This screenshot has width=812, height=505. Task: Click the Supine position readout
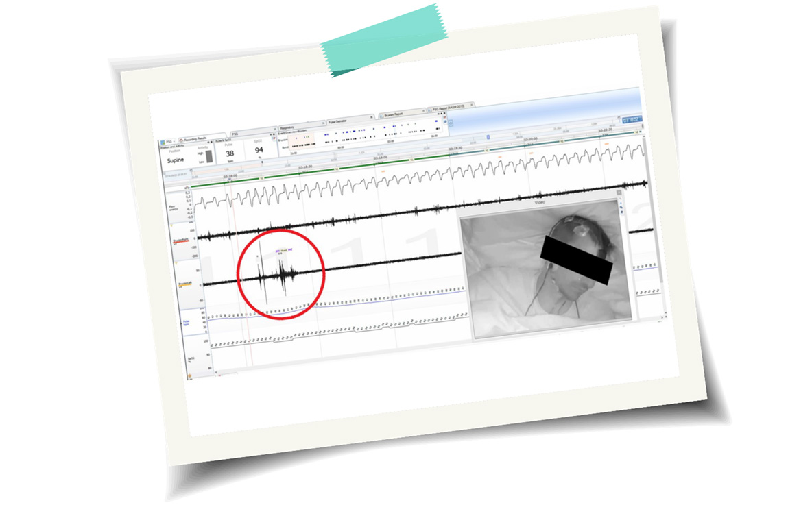[x=175, y=160]
